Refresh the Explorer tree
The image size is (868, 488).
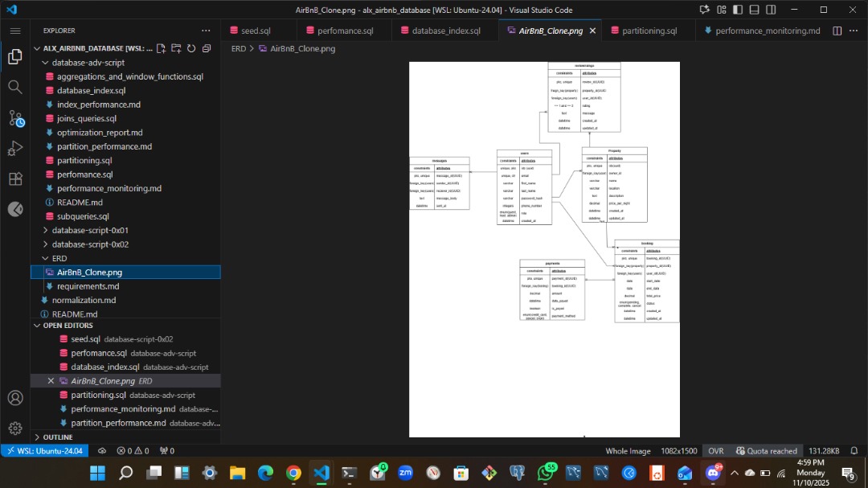pyautogui.click(x=190, y=48)
